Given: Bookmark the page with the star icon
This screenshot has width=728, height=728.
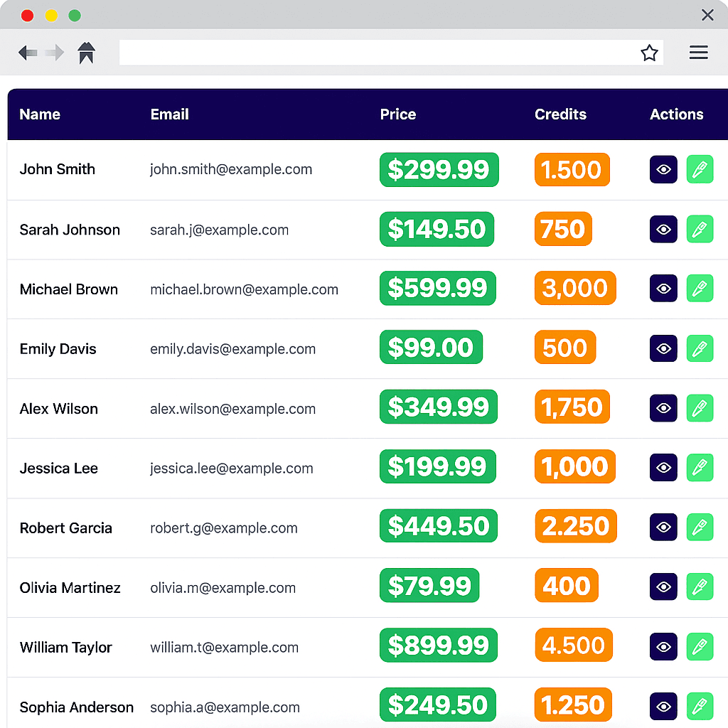Looking at the screenshot, I should 649,53.
